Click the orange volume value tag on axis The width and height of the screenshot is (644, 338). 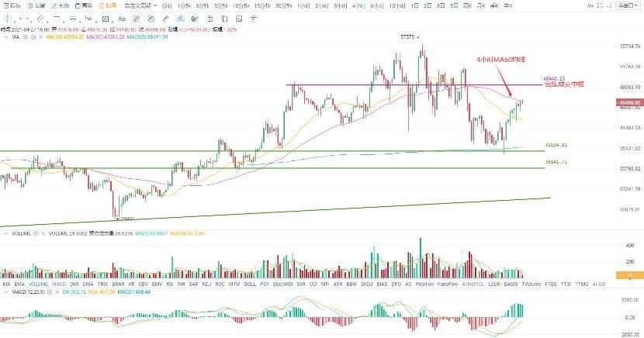(628, 275)
